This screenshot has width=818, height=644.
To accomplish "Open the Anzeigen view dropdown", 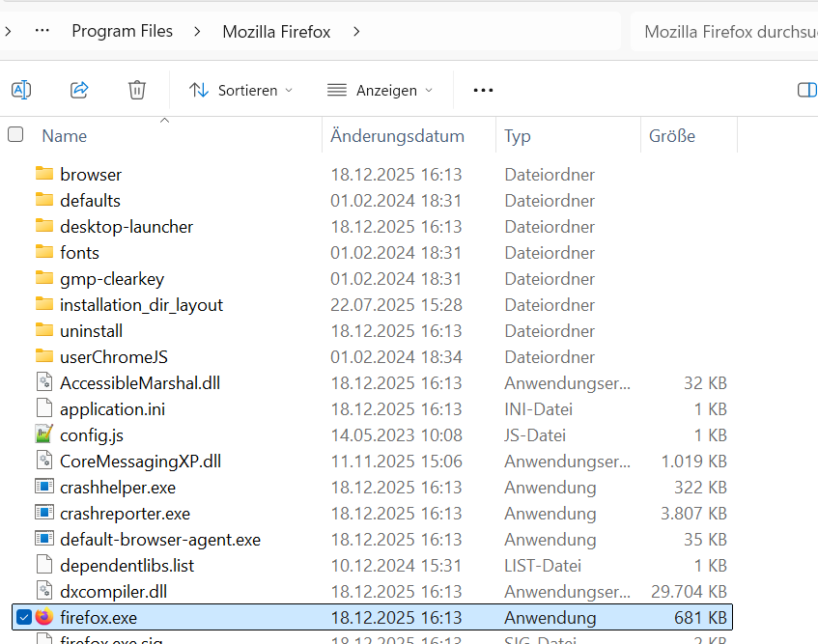I will tap(380, 90).
